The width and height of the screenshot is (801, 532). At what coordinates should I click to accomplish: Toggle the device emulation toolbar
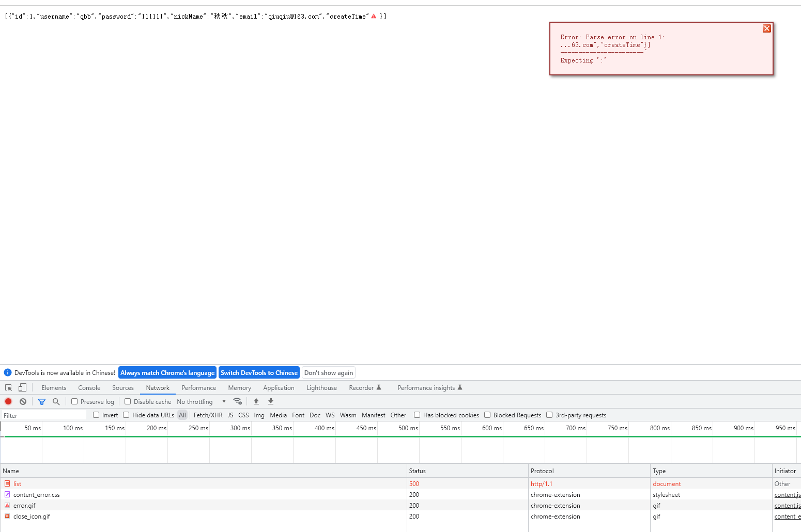pos(22,387)
